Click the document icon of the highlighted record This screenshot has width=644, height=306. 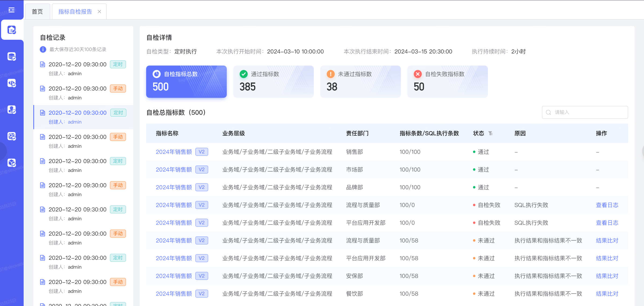tap(42, 113)
